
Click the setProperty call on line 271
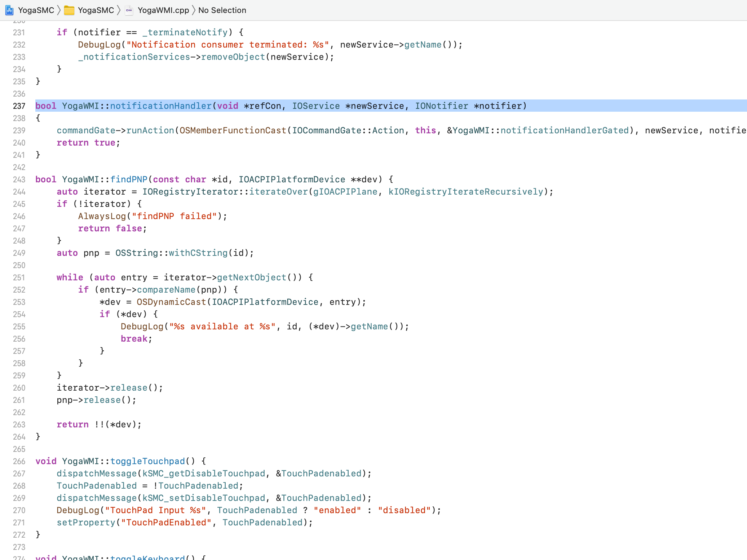point(85,523)
